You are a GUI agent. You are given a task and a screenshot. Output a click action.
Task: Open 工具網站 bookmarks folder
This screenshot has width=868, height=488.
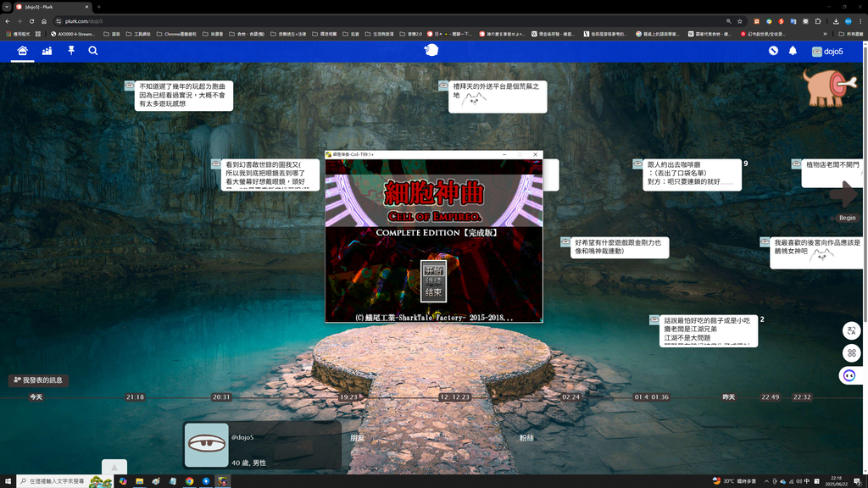(x=138, y=34)
